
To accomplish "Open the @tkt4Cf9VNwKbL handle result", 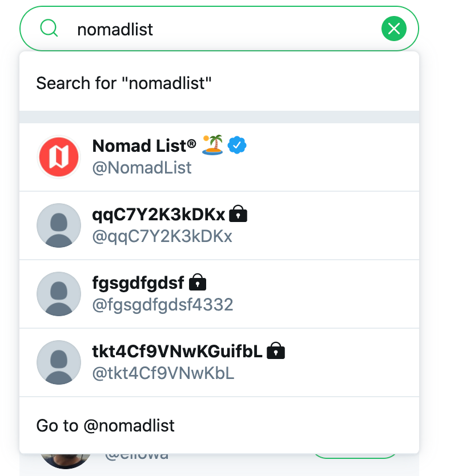I will pos(163,373).
